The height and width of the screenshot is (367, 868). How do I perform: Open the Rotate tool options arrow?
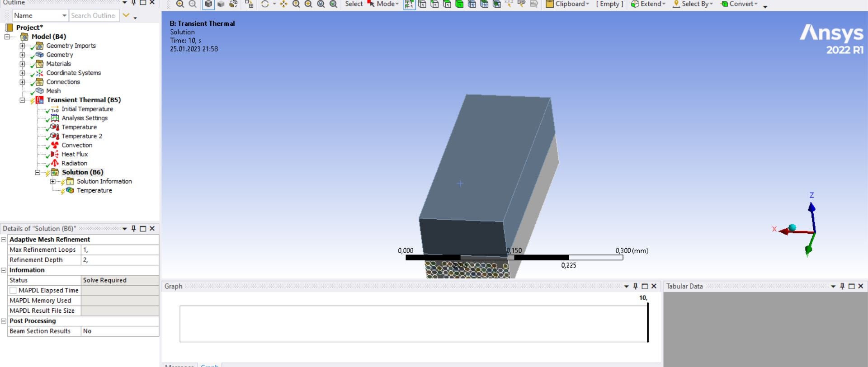click(x=274, y=4)
